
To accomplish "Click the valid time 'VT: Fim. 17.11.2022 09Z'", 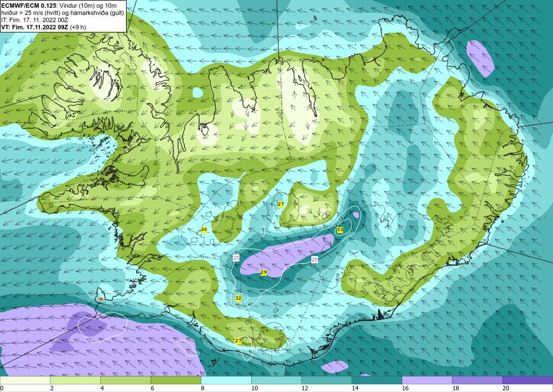I will tap(35, 27).
